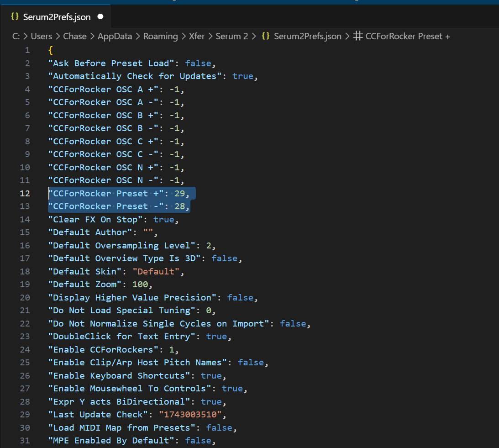Screen dimensions: 499x448
Task: Click the JSON braces icon in the editor tab
Action: (15, 16)
